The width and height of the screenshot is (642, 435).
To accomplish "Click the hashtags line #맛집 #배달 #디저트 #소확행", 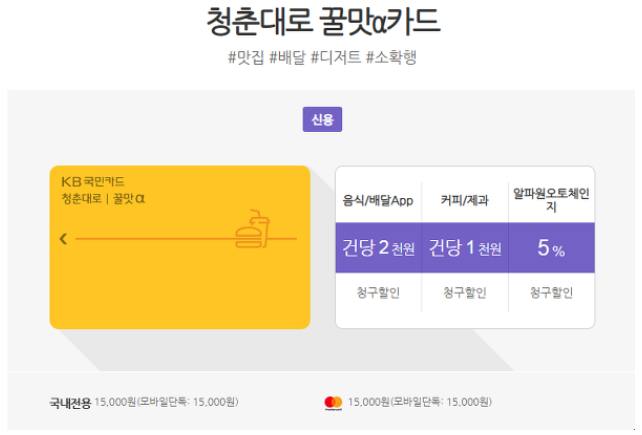I will [x=322, y=57].
